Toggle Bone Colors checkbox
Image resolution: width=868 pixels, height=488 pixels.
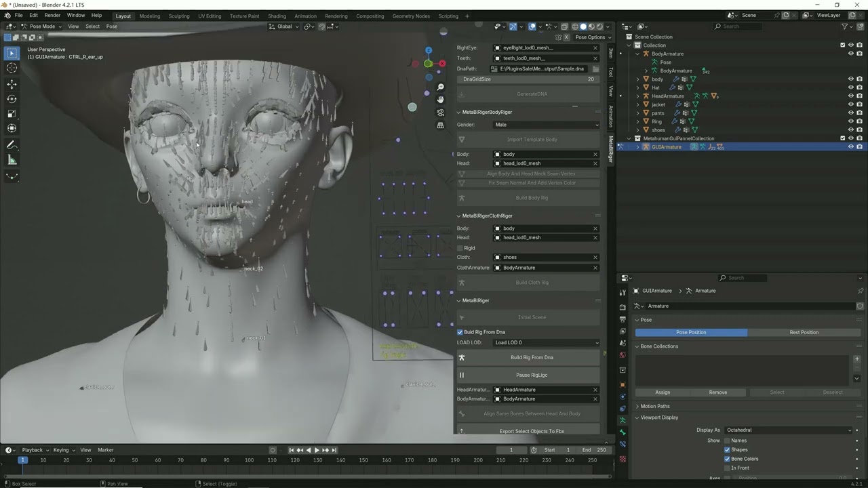click(727, 459)
